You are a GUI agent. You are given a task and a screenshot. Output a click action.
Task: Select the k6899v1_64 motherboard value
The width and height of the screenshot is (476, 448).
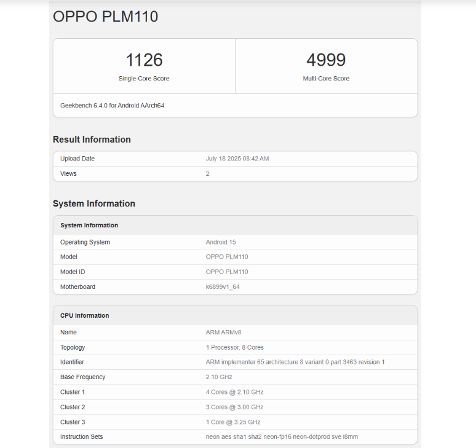pyautogui.click(x=223, y=286)
